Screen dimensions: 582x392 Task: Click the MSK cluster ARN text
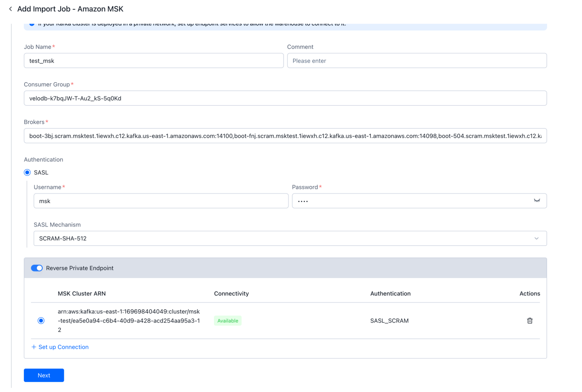129,321
